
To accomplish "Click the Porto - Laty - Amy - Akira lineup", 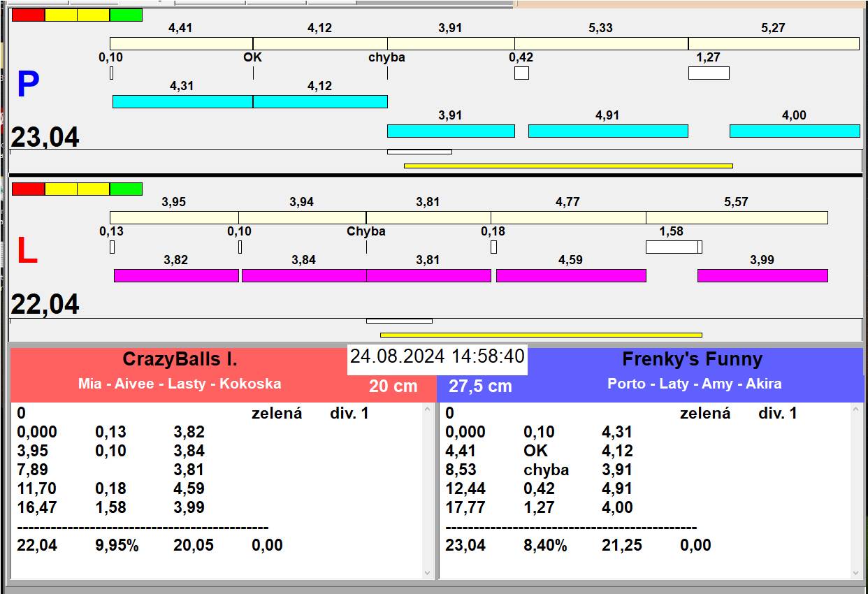I will click(695, 384).
